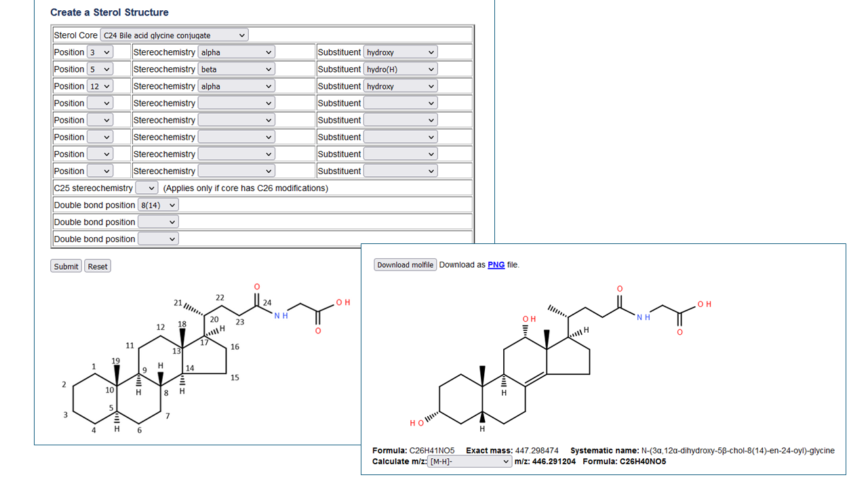Click the Submit button

[66, 266]
